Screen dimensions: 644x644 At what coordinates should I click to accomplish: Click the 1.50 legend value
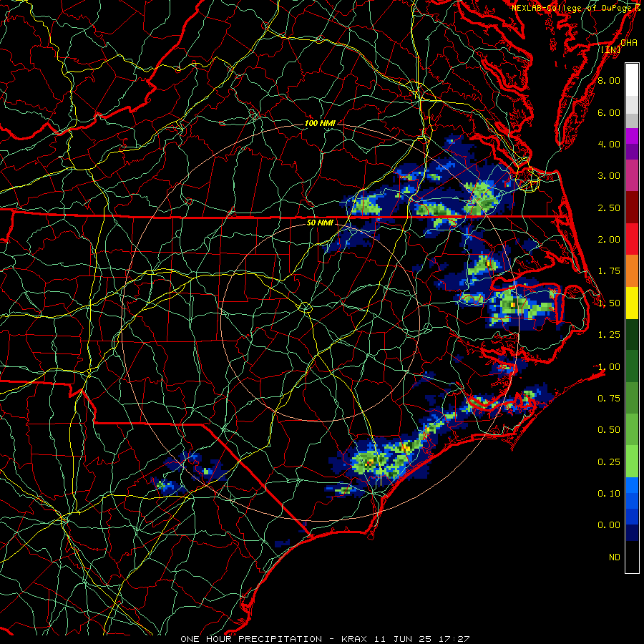coord(609,303)
